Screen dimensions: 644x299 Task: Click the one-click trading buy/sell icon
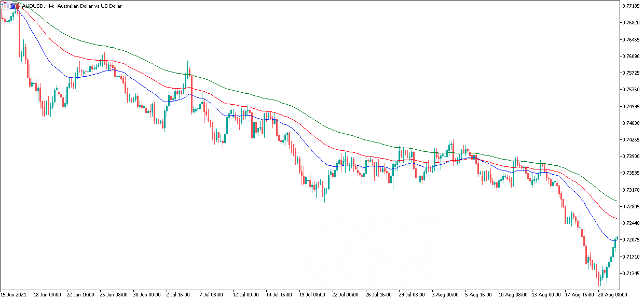(16, 6)
